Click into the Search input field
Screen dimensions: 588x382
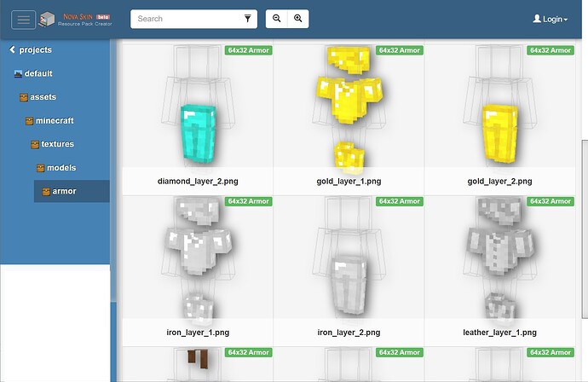187,19
